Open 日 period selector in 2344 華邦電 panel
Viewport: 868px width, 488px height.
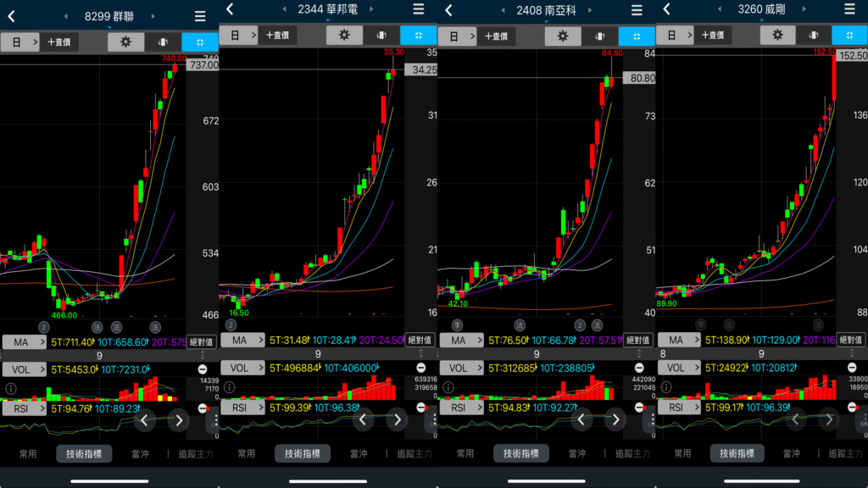(237, 36)
